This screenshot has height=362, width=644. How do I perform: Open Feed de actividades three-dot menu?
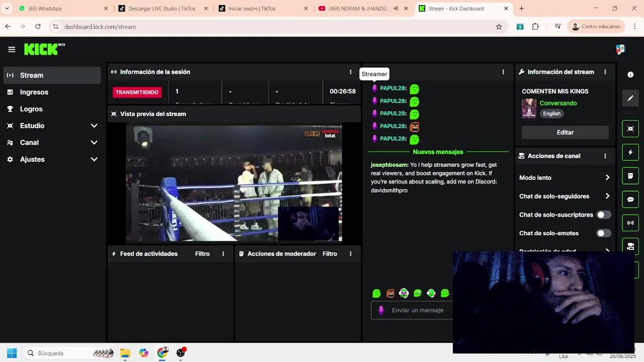coord(223,254)
